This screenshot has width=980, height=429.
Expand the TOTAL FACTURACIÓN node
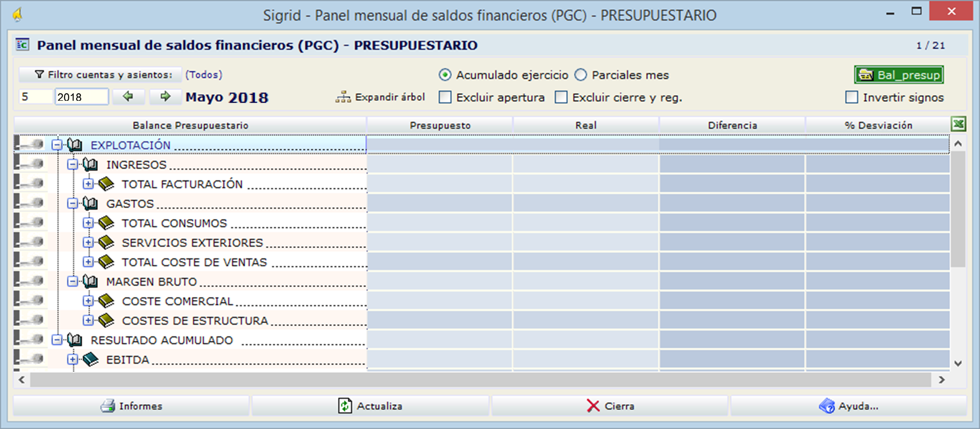[x=88, y=184]
